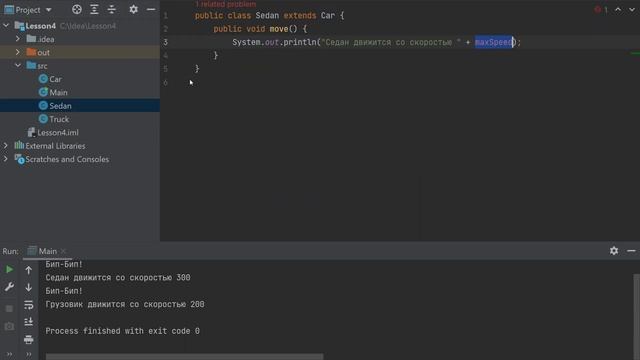Select the Sedan class in tree
The image size is (640, 360).
pyautogui.click(x=60, y=106)
